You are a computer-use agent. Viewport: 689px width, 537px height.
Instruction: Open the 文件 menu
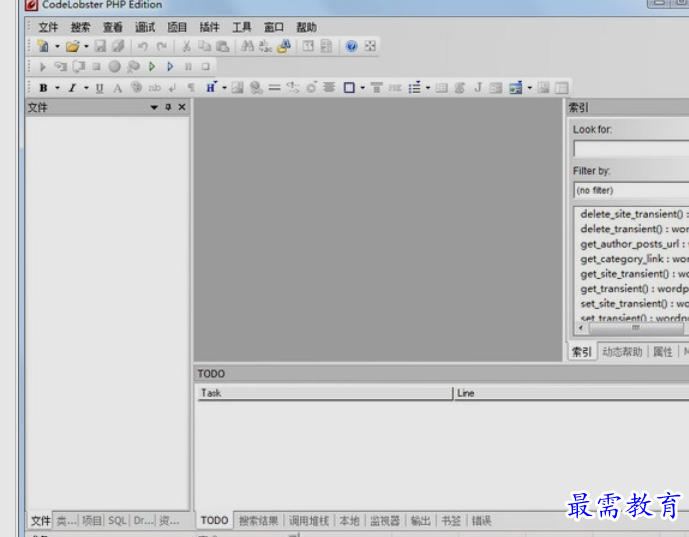48,27
